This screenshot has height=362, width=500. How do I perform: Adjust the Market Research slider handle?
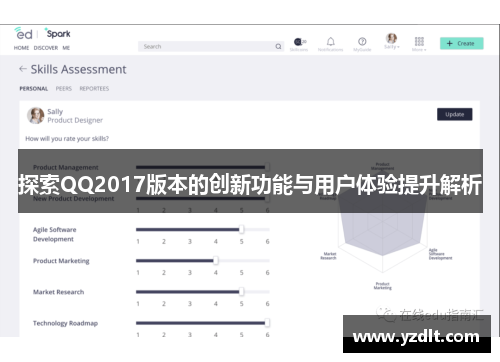241,292
